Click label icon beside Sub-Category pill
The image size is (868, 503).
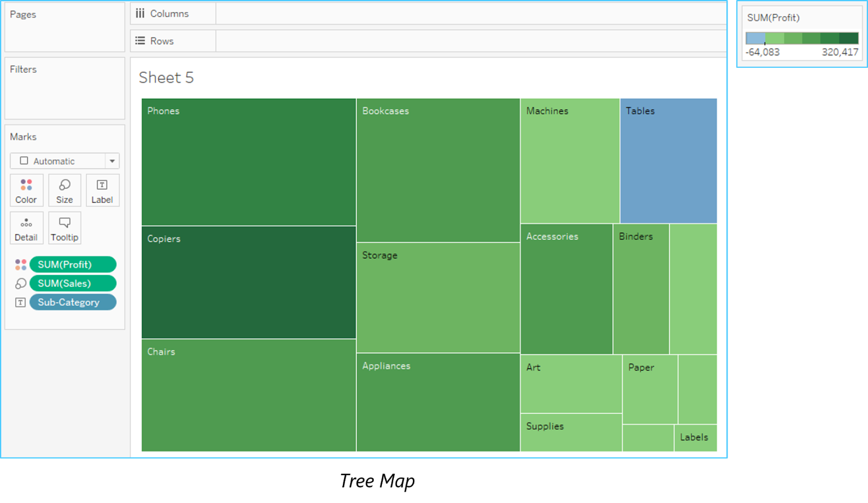tap(21, 303)
